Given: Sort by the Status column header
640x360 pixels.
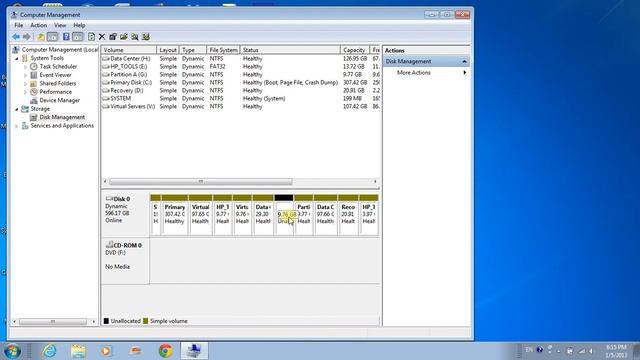Looking at the screenshot, I should coord(290,50).
